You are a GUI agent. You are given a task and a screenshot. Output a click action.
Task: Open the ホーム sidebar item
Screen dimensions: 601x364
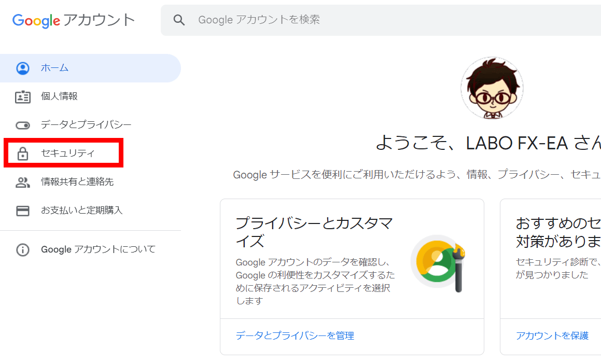pos(90,68)
